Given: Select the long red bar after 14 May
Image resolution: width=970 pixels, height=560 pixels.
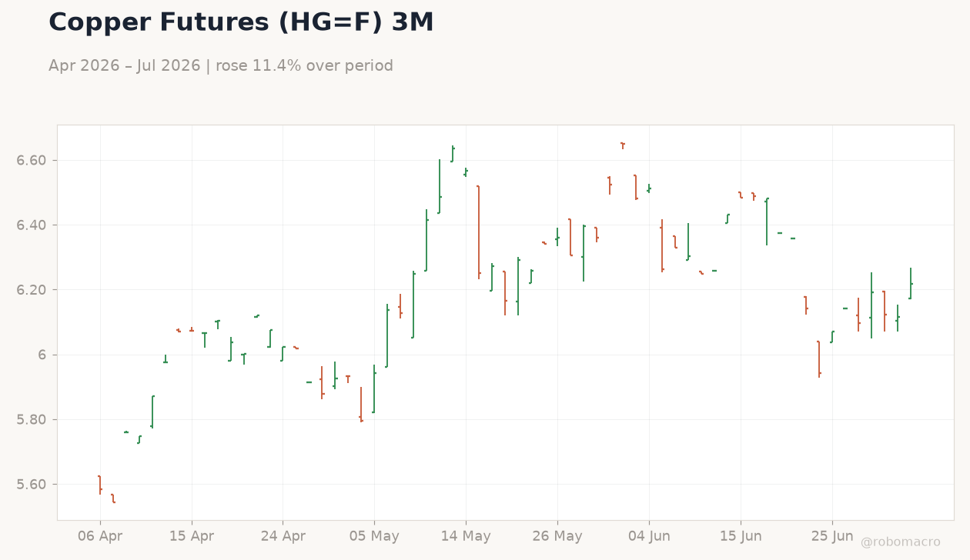Looking at the screenshot, I should click(x=478, y=232).
